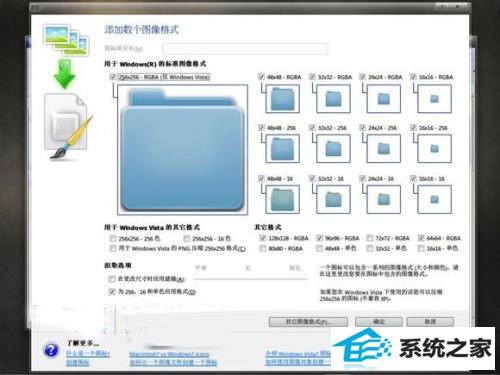The width and height of the screenshot is (500, 375).
Task: Click the large 256x256 folder preview
Action: [182, 150]
